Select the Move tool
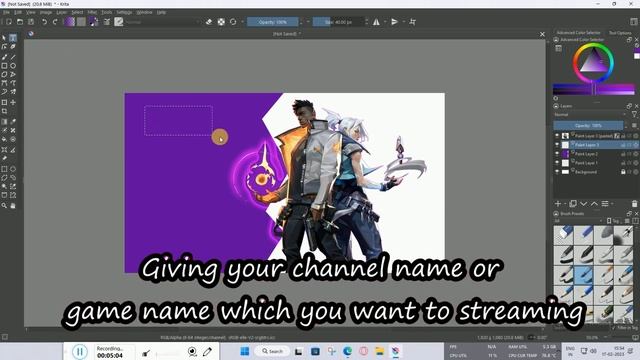This screenshot has height=360, width=640. 13,102
